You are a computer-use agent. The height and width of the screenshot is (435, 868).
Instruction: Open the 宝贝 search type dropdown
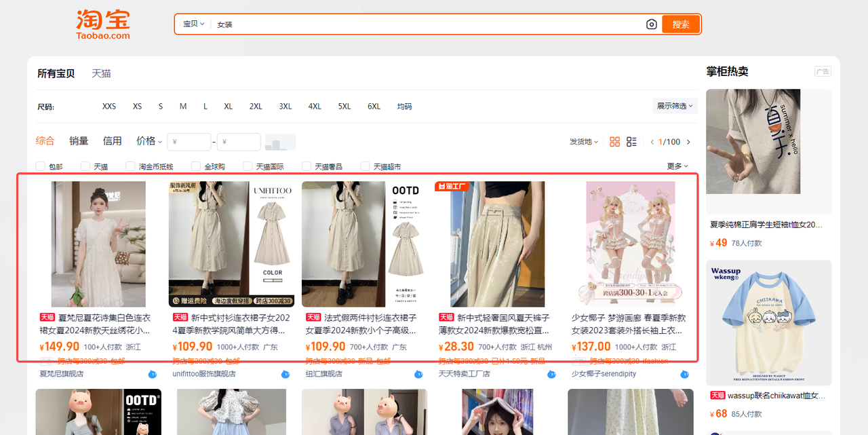coord(193,24)
